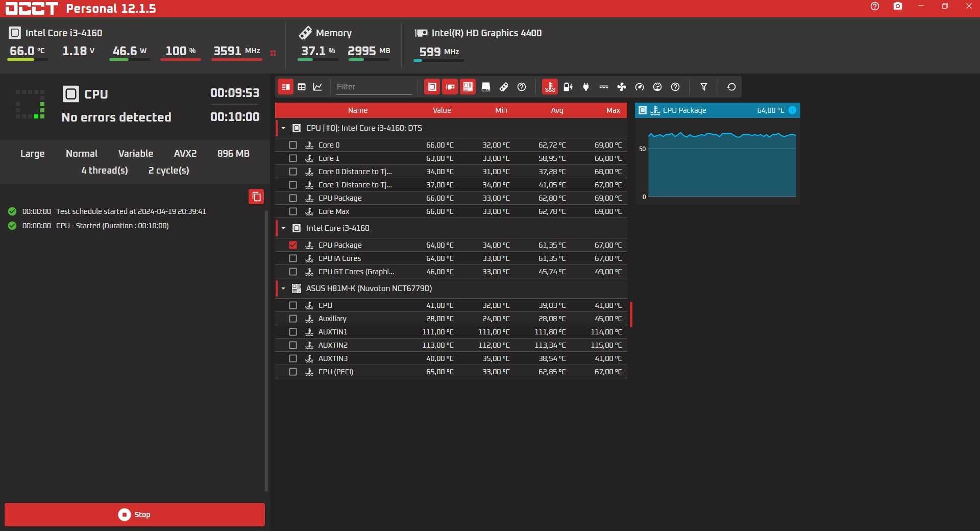Image resolution: width=980 pixels, height=531 pixels.
Task: Sort by the Max column header
Action: (614, 110)
